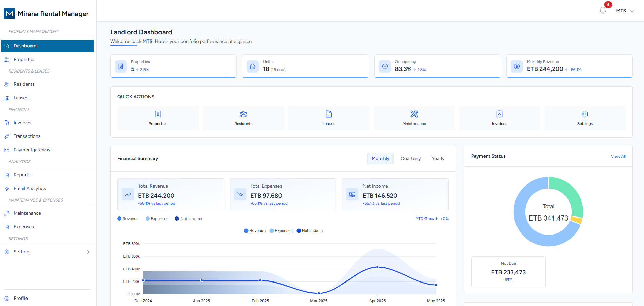Click Net Income dark dot in upper legend
Image resolution: width=644 pixels, height=306 pixels.
coord(177,219)
